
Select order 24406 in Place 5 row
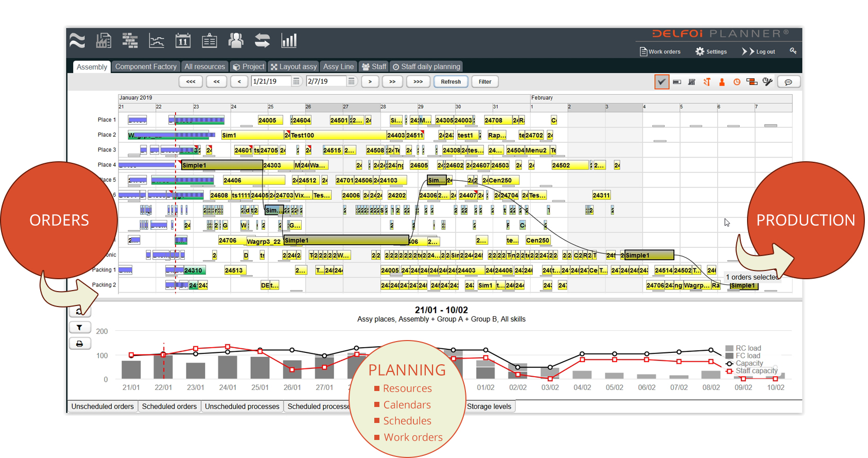(x=253, y=180)
